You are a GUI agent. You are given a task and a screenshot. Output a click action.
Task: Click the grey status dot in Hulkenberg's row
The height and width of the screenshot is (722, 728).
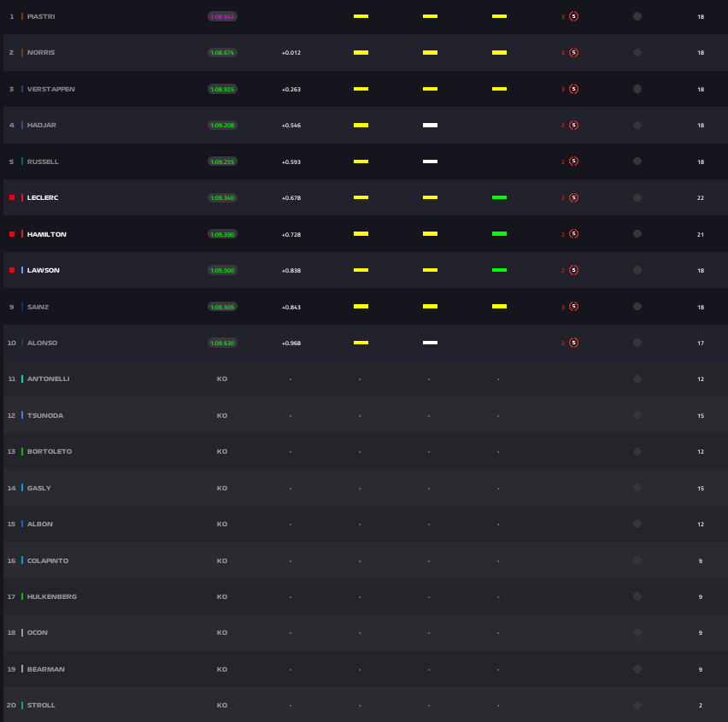[637, 596]
